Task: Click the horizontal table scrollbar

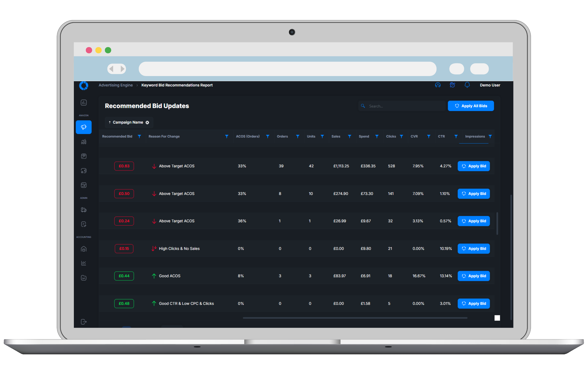Action: tap(355, 318)
